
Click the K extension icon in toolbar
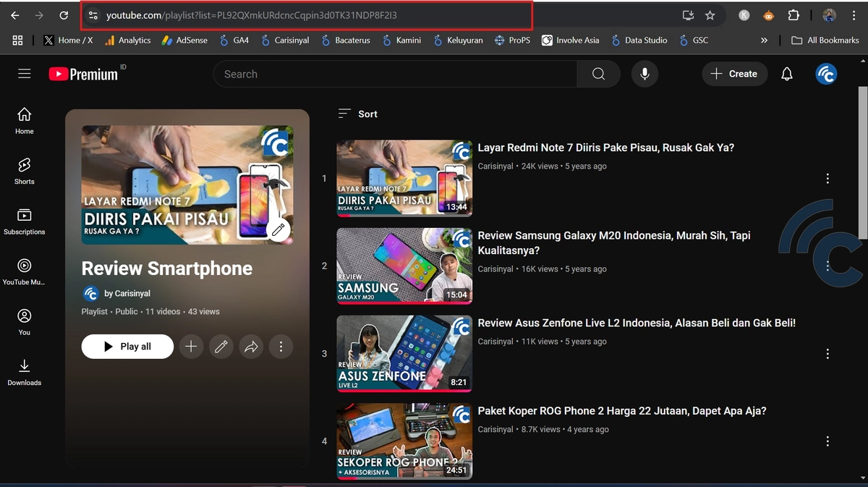(744, 15)
